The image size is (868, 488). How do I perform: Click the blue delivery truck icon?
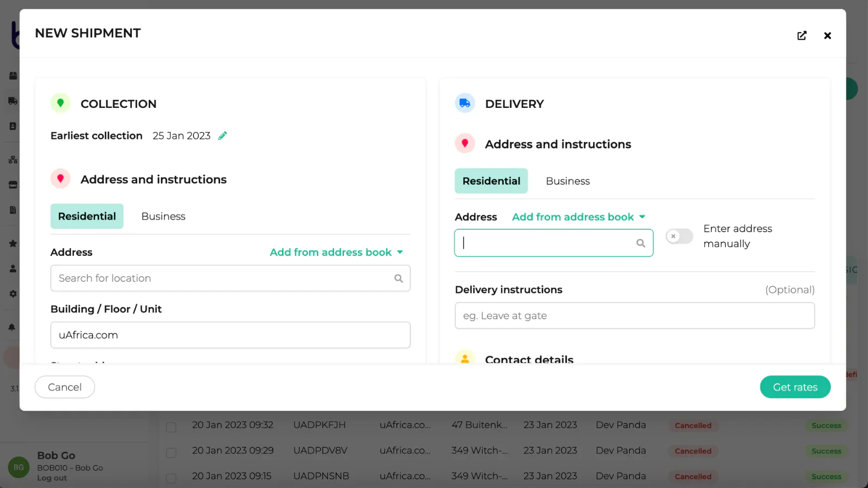[x=465, y=103]
